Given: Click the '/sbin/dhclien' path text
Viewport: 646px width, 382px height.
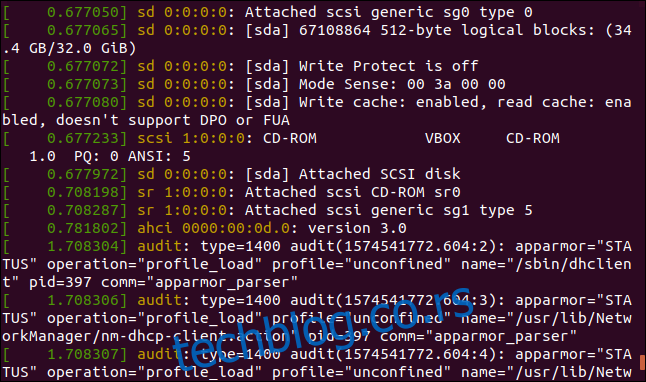Looking at the screenshot, I should pos(573,264).
